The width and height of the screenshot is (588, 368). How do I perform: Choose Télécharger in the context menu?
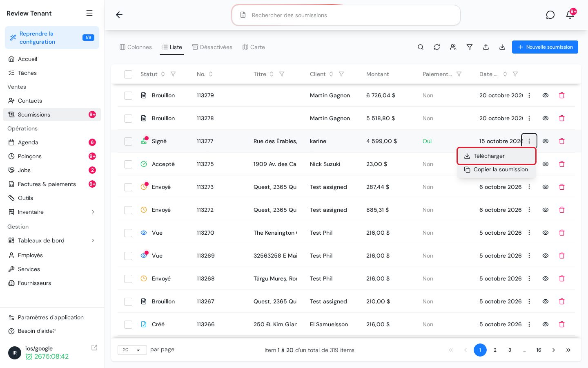pyautogui.click(x=497, y=156)
